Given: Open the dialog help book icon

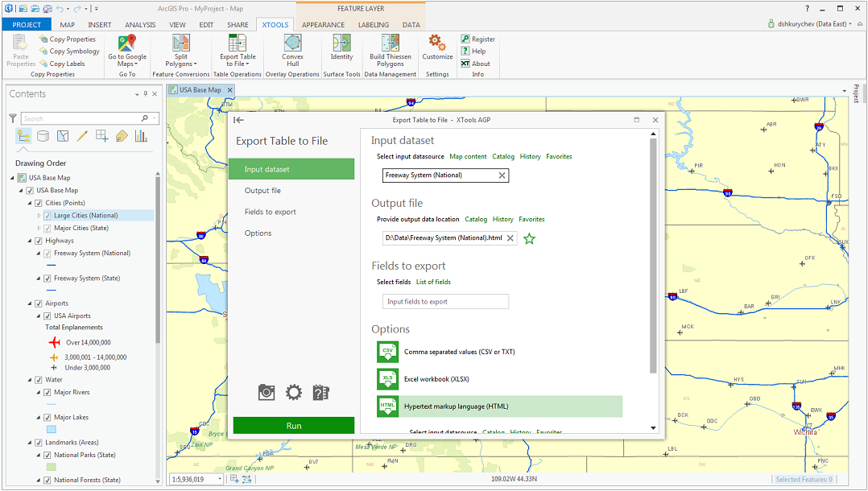Looking at the screenshot, I should 320,393.
